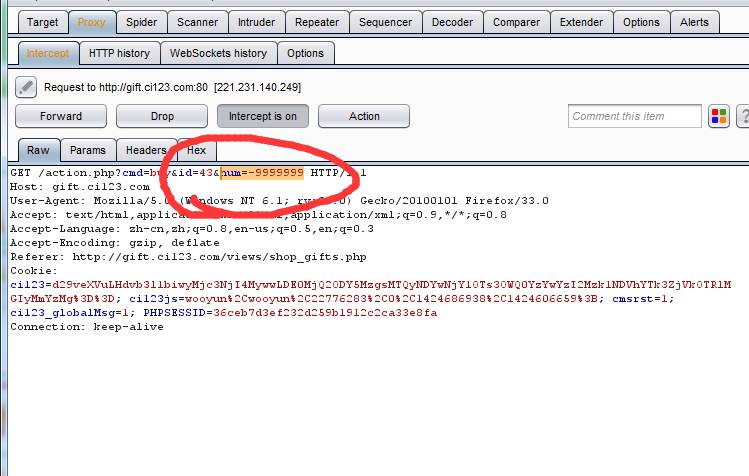Open the Scanner tab
The height and width of the screenshot is (476, 749).
pyautogui.click(x=197, y=22)
